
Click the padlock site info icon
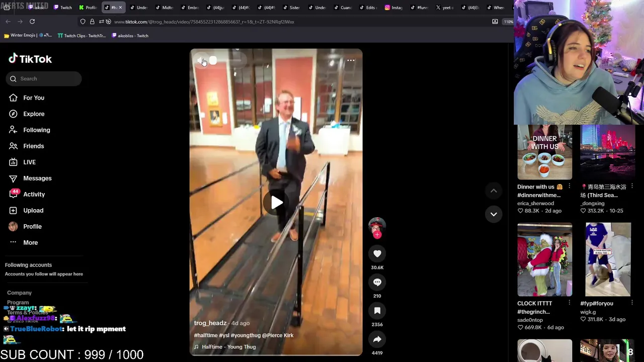pyautogui.click(x=92, y=22)
